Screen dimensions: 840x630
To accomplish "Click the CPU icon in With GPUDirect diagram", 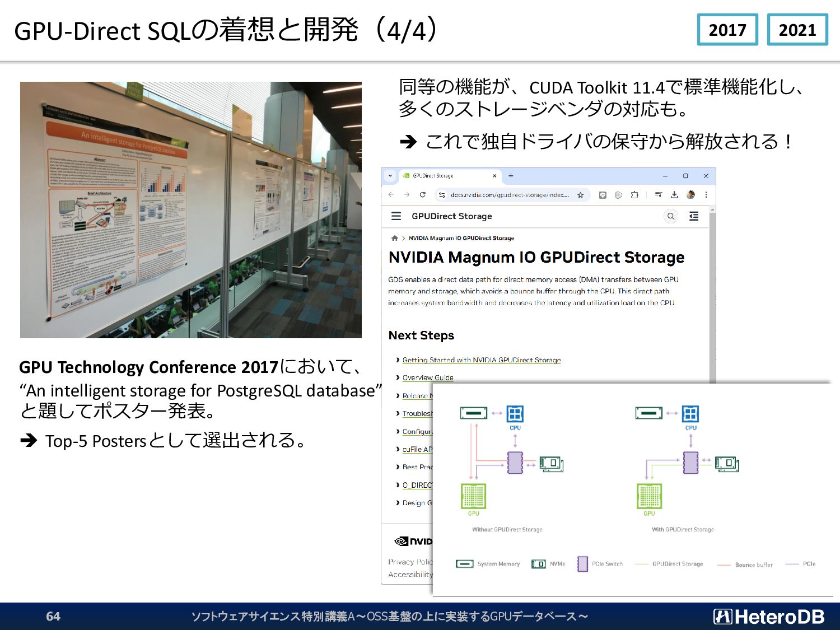I will point(690,414).
